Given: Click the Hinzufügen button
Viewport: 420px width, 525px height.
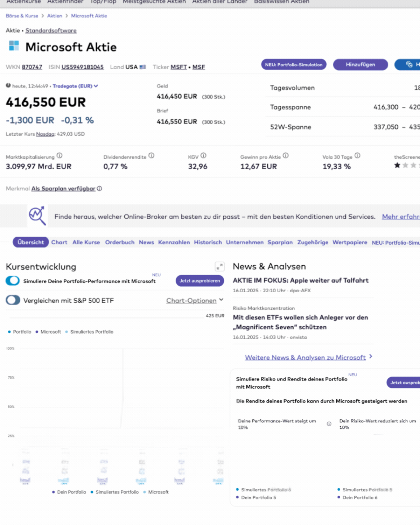Looking at the screenshot, I should pyautogui.click(x=360, y=65).
